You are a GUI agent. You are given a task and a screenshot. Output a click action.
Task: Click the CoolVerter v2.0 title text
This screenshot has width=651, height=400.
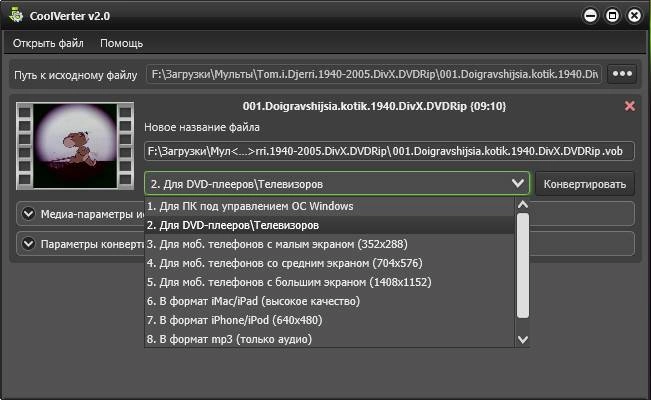(70, 16)
